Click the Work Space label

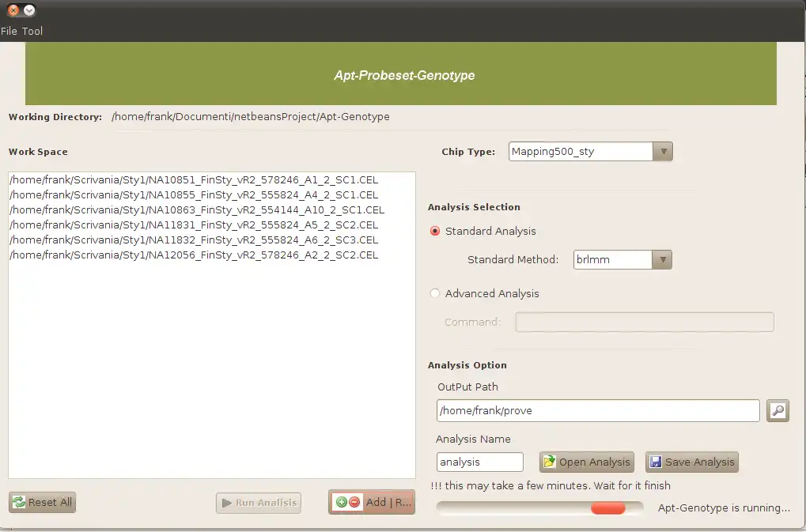38,152
